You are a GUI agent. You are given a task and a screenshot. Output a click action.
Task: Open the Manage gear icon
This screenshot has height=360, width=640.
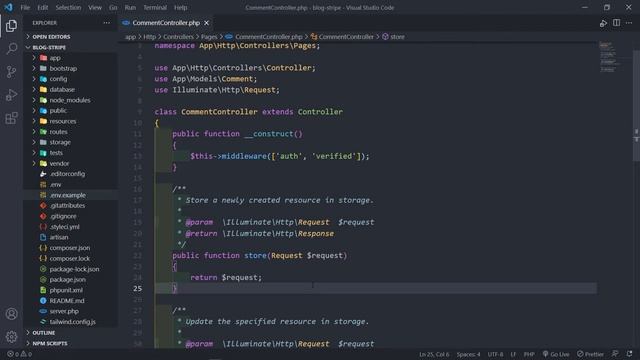(x=11, y=336)
